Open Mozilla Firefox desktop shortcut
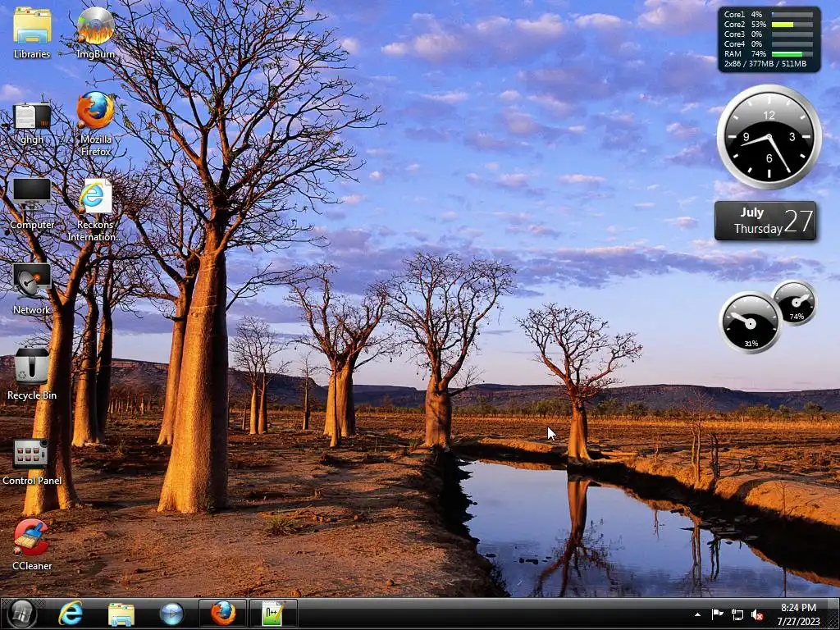840x630 pixels. pyautogui.click(x=95, y=123)
